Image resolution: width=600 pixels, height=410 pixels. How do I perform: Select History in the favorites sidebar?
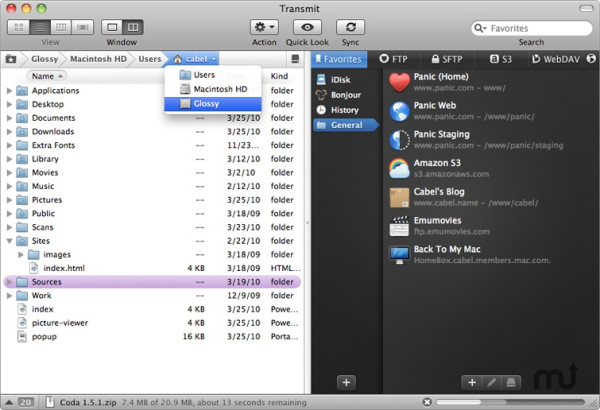tap(343, 109)
